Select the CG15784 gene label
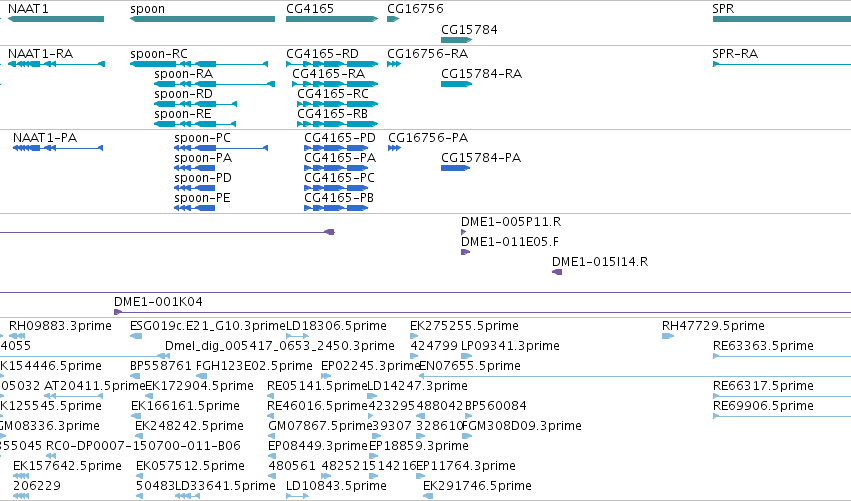 469,30
